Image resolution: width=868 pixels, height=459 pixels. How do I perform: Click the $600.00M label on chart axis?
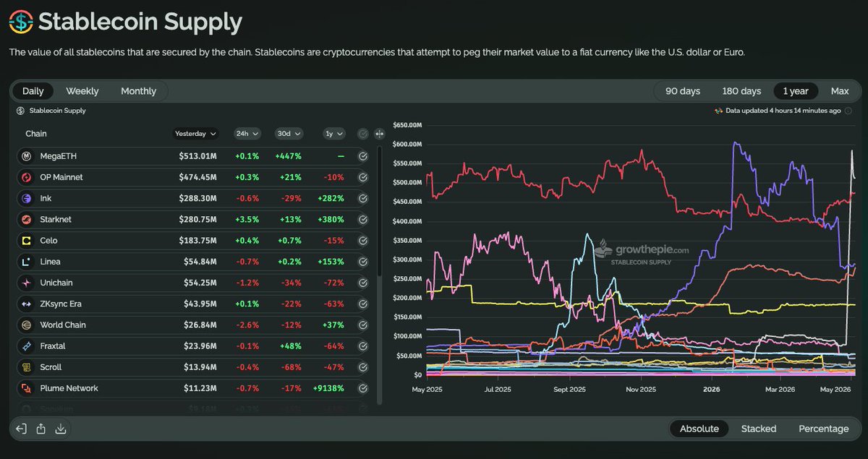pyautogui.click(x=407, y=144)
